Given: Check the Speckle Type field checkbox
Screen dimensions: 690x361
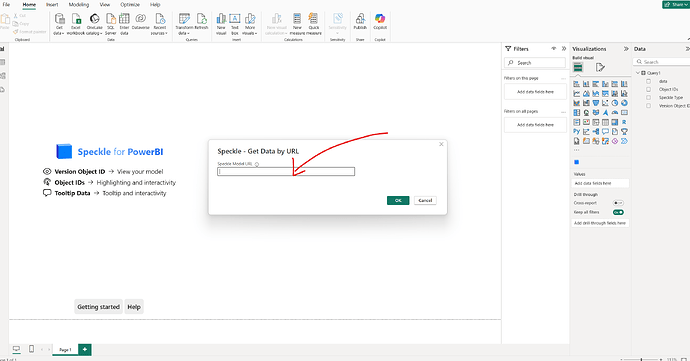Looking at the screenshot, I should 648,97.
